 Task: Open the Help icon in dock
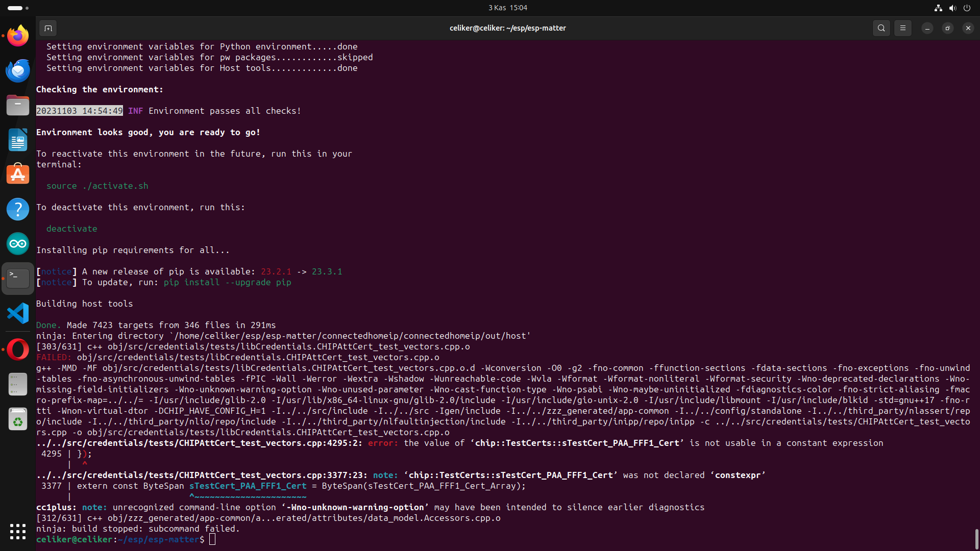[18, 209]
